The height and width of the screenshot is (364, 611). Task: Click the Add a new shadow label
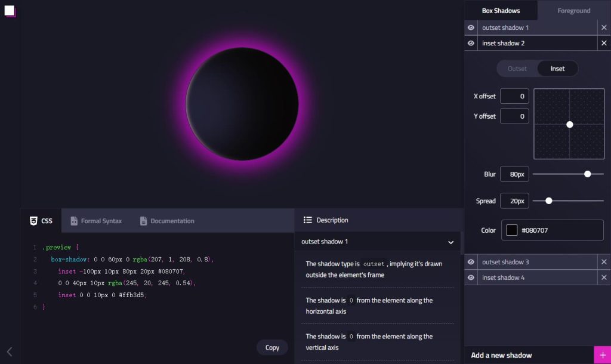coord(501,355)
